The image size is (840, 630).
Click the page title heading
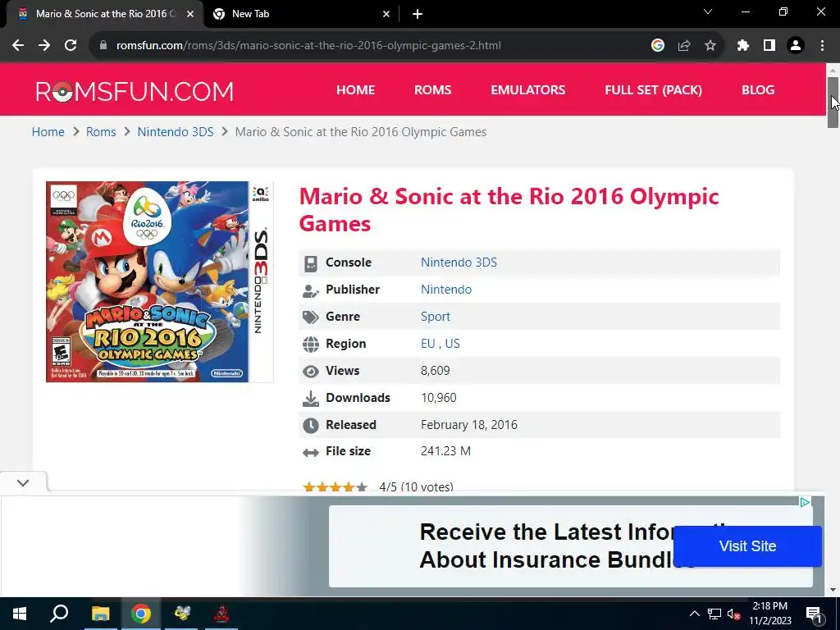[509, 210]
